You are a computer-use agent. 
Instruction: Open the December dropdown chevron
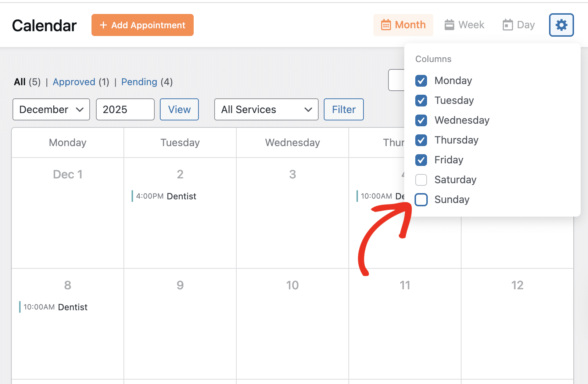click(x=79, y=109)
